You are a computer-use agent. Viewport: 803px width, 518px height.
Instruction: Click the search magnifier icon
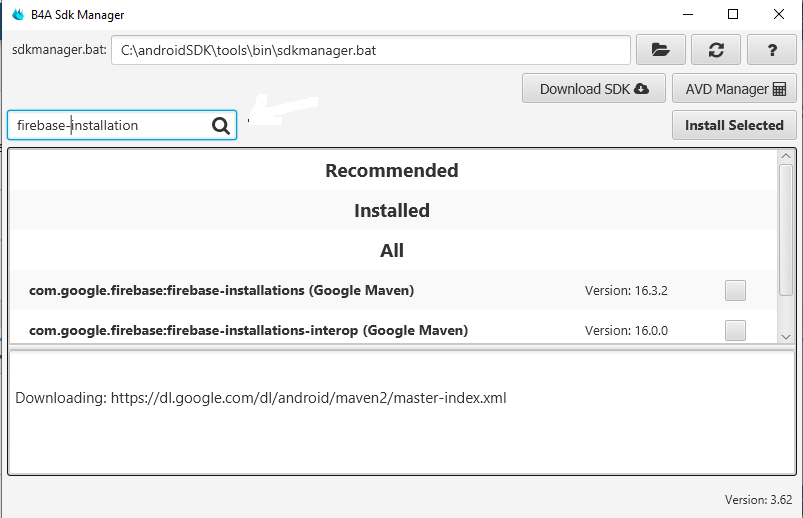coord(221,125)
